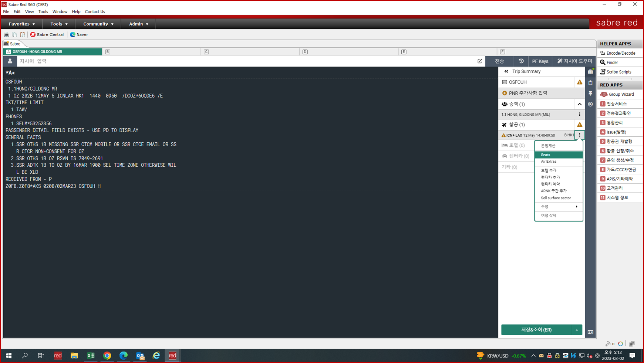Open Sabre Central link
Screen dimensions: 644x363
pyautogui.click(x=47, y=34)
